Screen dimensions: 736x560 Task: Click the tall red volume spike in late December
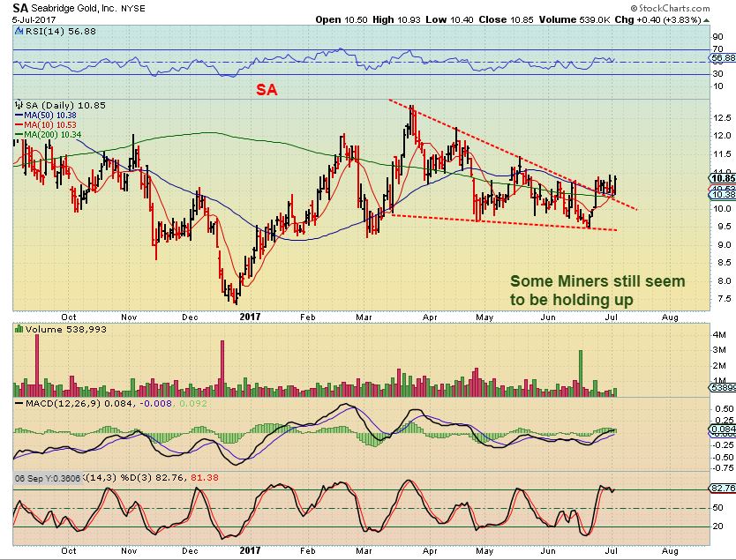coord(222,369)
